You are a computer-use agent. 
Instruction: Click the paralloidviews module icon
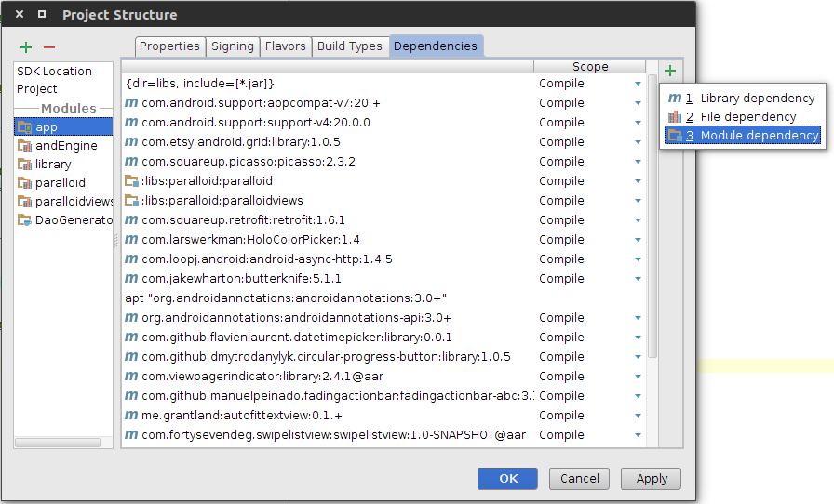pos(24,202)
